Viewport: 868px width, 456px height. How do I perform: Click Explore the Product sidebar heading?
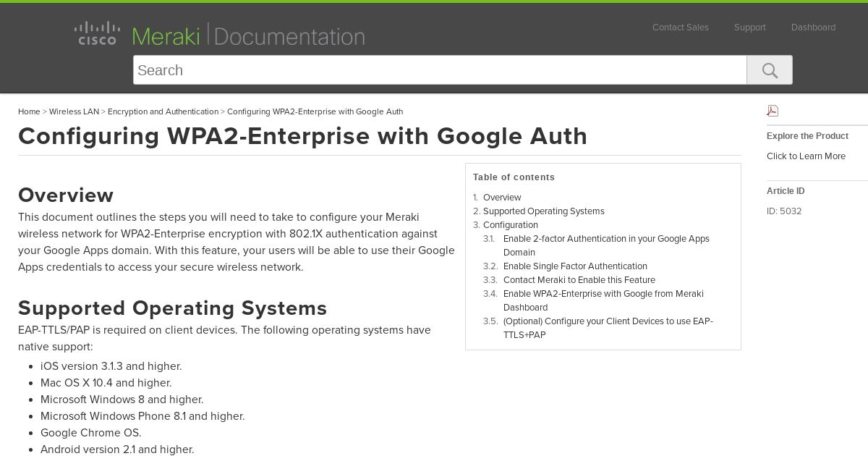tap(807, 136)
